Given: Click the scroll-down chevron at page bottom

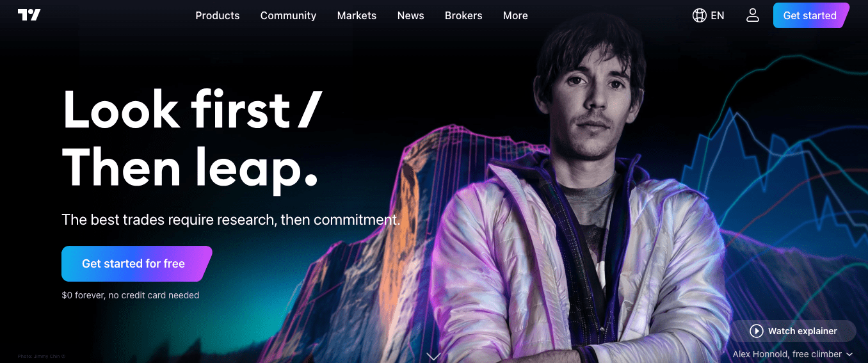Looking at the screenshot, I should click(433, 356).
